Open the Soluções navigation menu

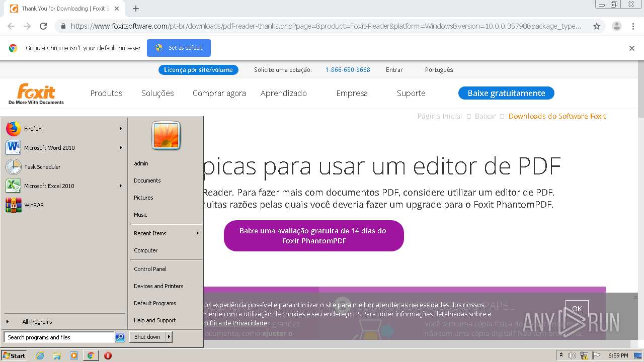click(x=157, y=93)
